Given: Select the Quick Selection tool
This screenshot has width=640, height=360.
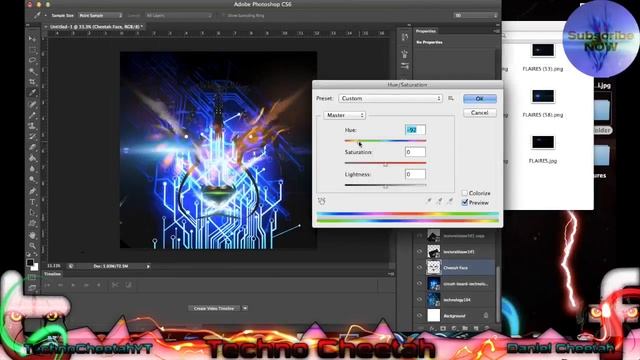Looking at the screenshot, I should tap(32, 71).
